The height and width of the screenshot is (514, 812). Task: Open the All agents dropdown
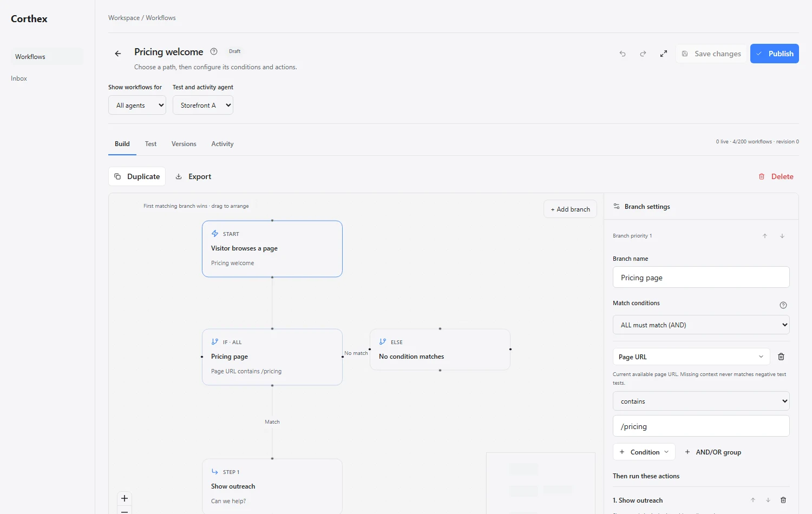137,106
